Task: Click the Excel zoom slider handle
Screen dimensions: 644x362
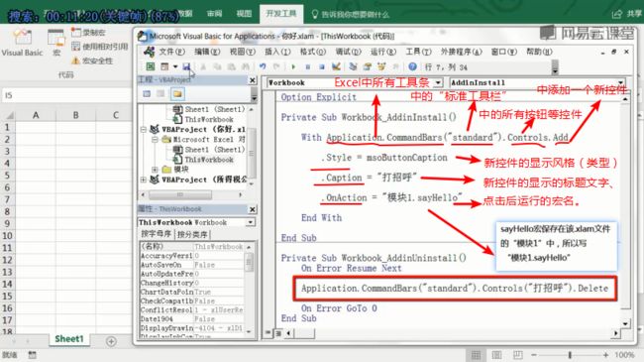Action: tap(570, 355)
